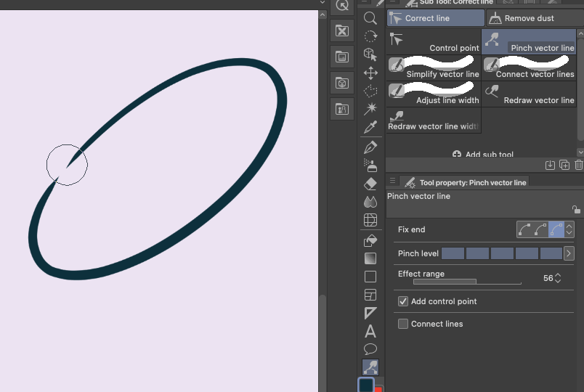Set Fix end to fix one end

pyautogui.click(x=540, y=229)
